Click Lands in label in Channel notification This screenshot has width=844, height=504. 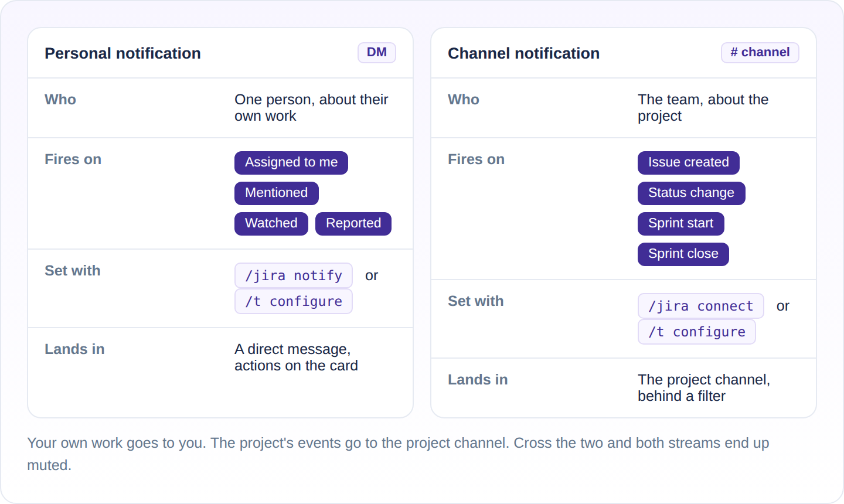tap(478, 380)
